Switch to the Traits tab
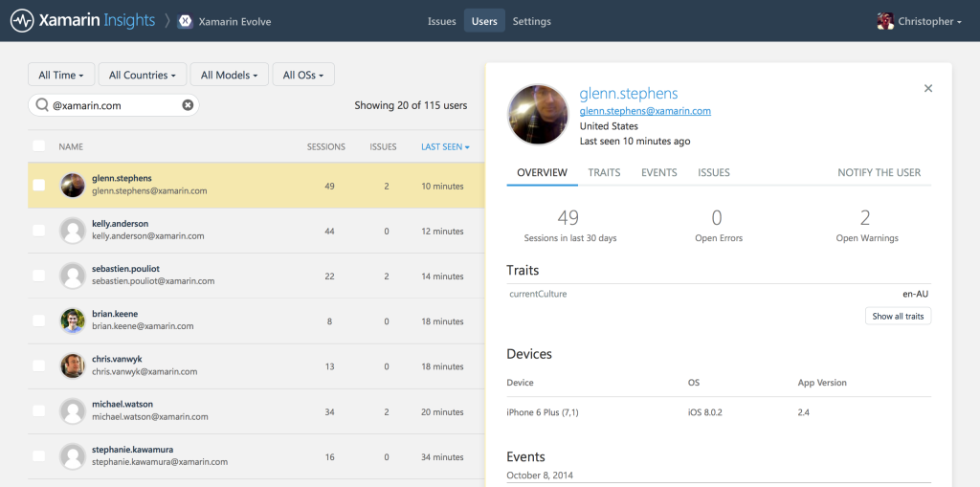The height and width of the screenshot is (487, 980). point(605,172)
